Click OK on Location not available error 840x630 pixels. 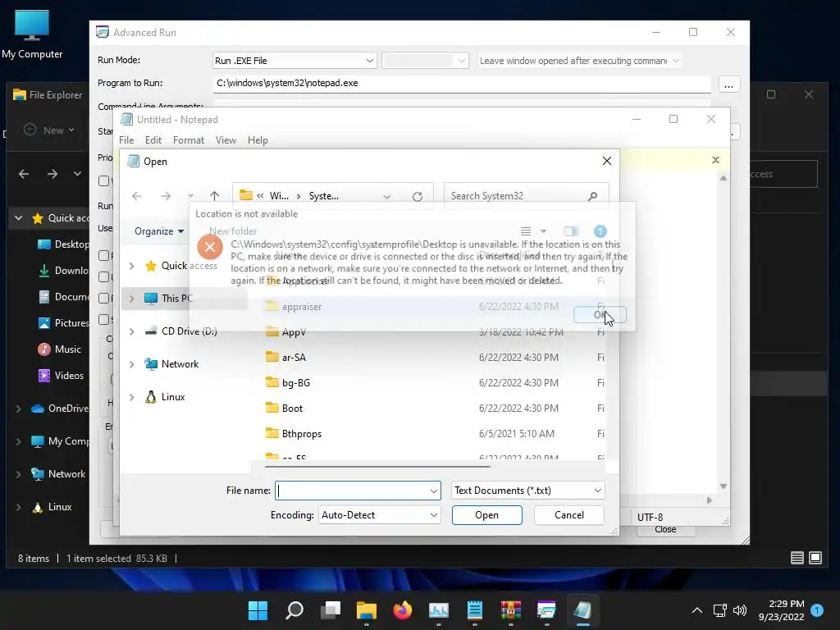(x=600, y=315)
